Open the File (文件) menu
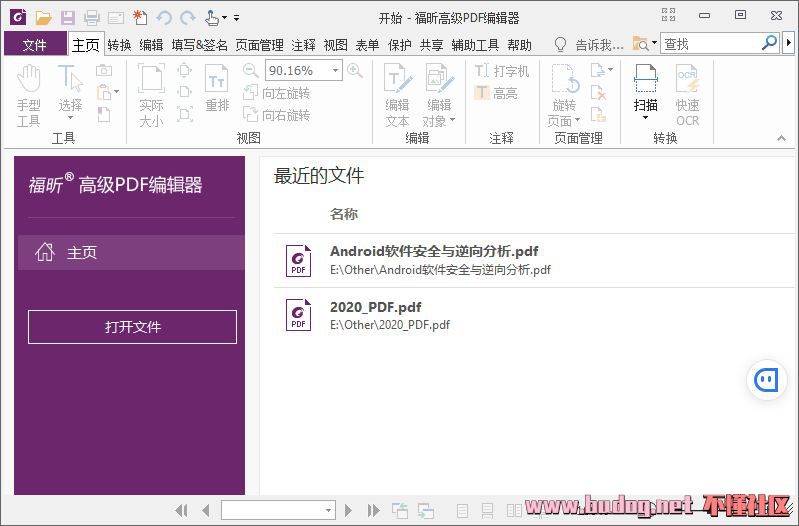 35,44
